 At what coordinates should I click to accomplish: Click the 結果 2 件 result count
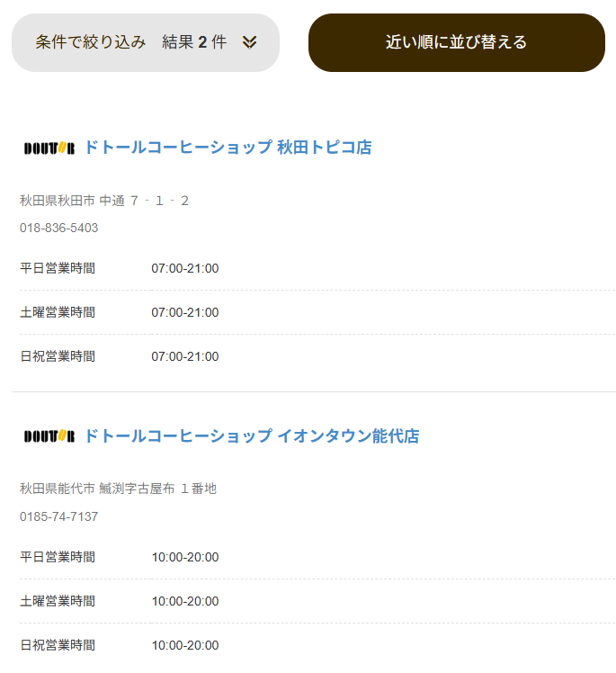pyautogui.click(x=194, y=42)
